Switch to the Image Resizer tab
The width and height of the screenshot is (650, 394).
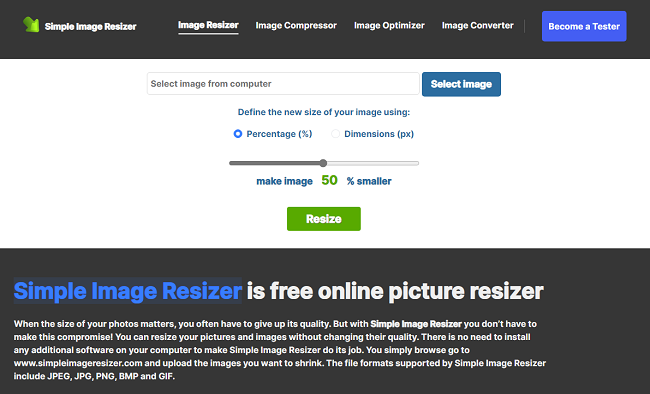point(208,25)
